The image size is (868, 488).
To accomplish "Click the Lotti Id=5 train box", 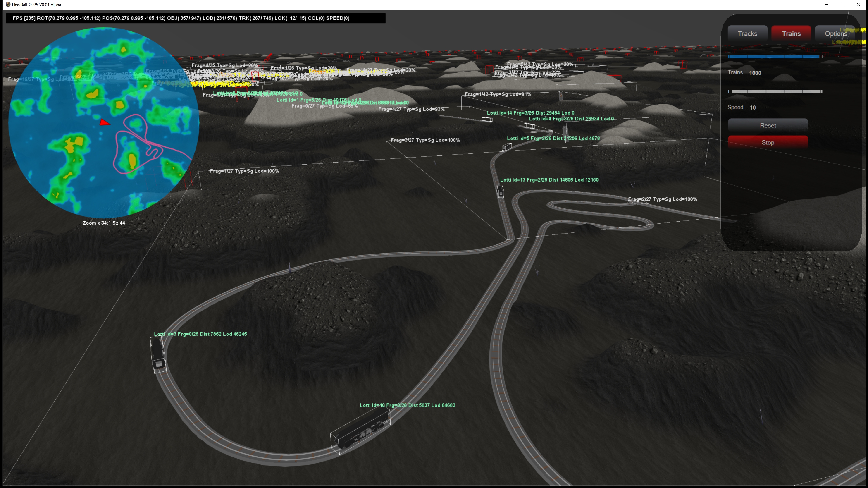I will tap(506, 147).
